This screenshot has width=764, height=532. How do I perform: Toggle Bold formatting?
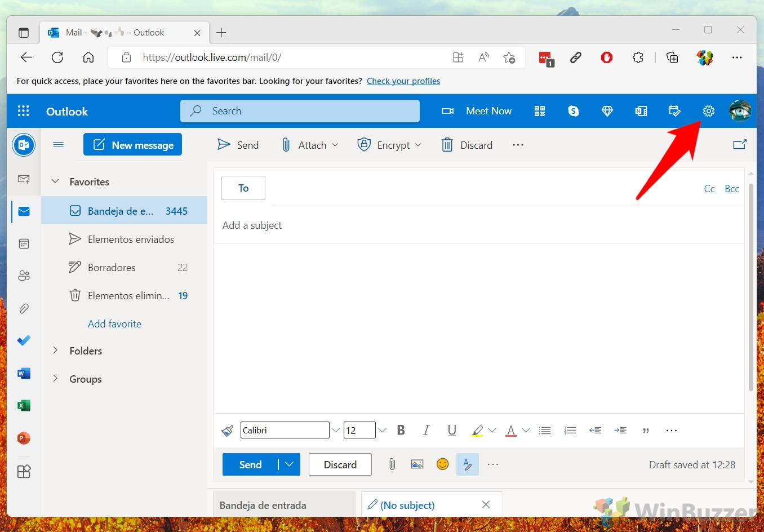point(401,431)
